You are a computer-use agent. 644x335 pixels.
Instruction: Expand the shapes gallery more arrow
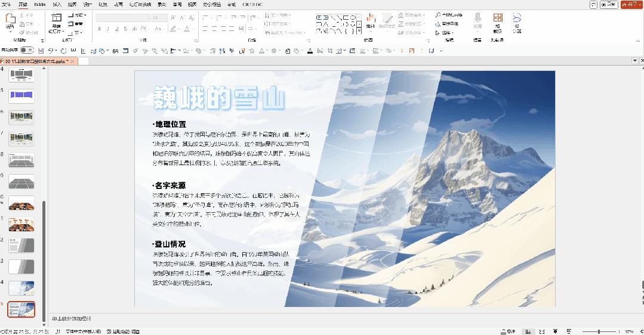(x=359, y=31)
